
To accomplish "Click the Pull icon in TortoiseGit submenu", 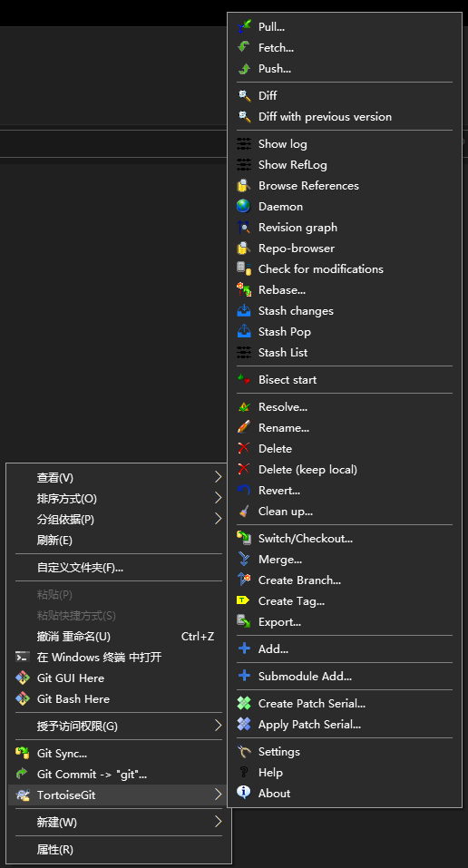I will [244, 26].
